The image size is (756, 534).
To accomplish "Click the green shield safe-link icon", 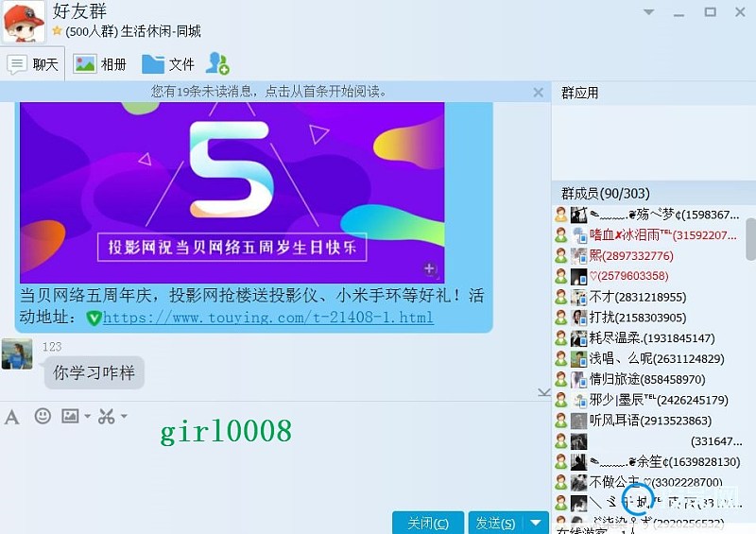I will [x=94, y=318].
